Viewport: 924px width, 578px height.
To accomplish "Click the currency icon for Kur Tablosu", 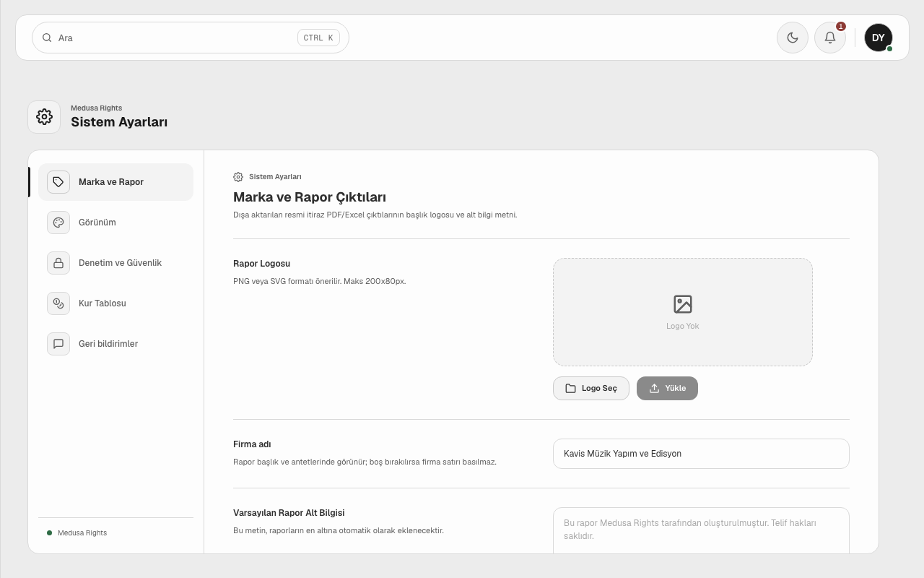I will (x=58, y=303).
